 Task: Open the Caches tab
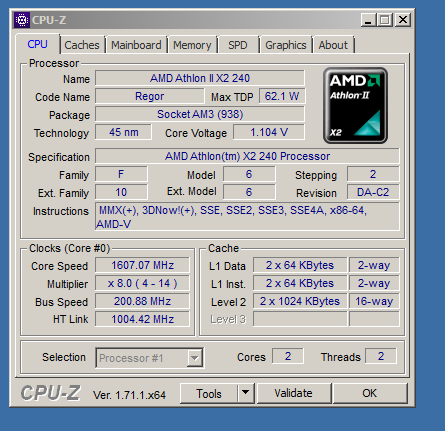(x=82, y=45)
